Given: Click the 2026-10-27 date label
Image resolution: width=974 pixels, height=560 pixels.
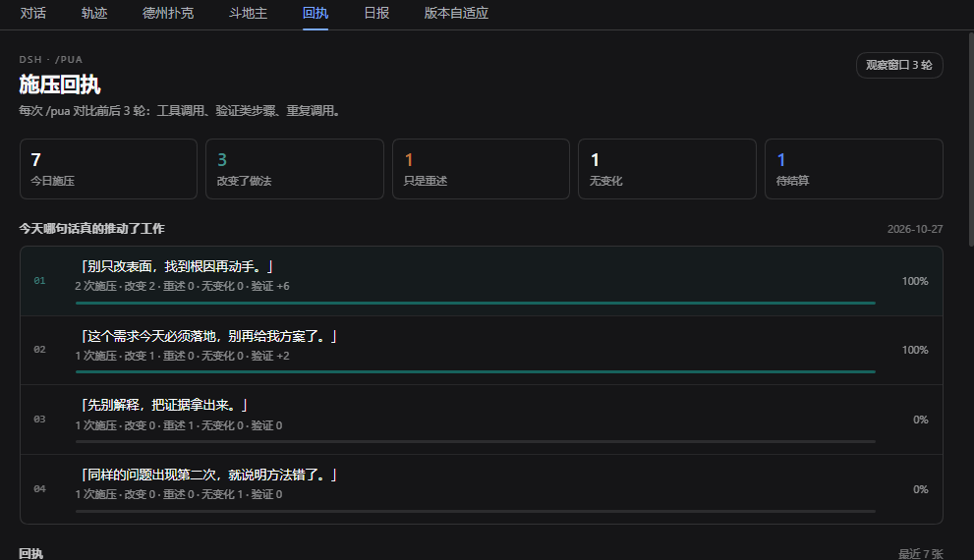Looking at the screenshot, I should 914,229.
